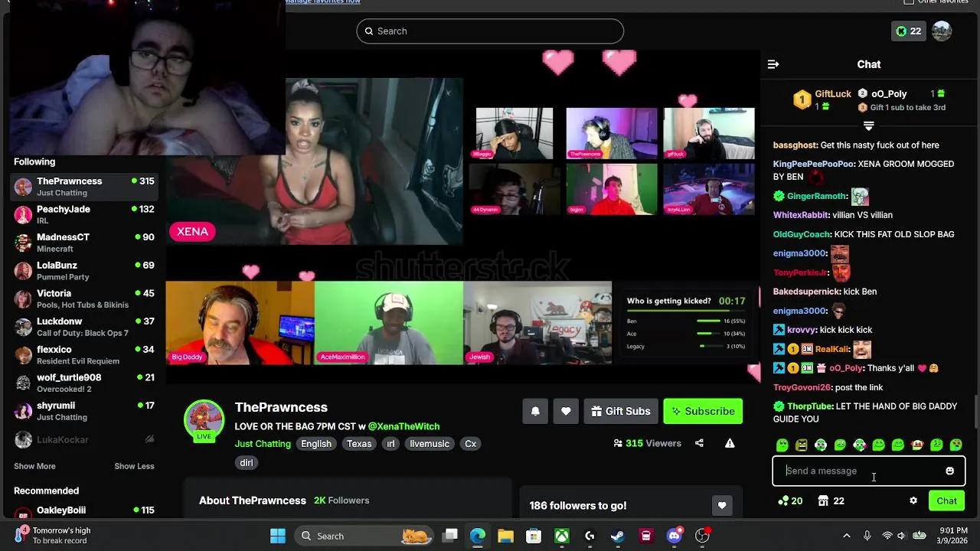Open wolf_turtle908 channel
Screen dimensions: 980x551
tap(84, 383)
